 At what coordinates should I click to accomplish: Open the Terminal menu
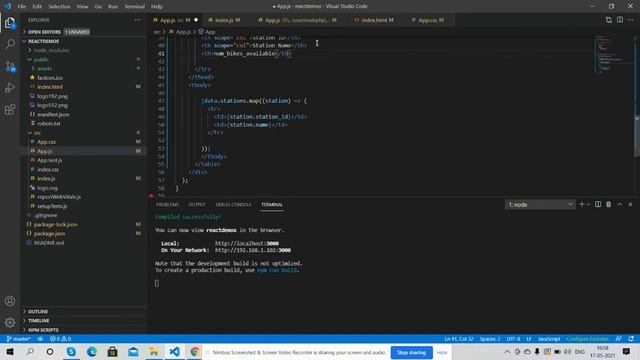[134, 7]
